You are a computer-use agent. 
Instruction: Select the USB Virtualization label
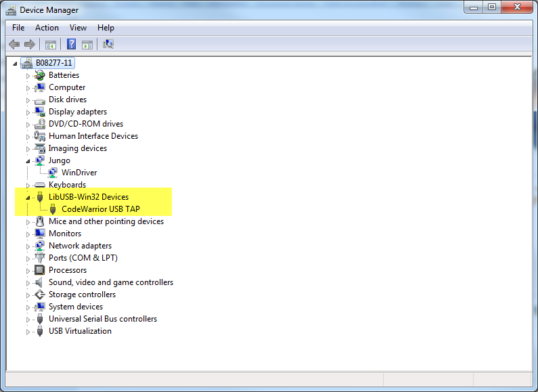(80, 331)
